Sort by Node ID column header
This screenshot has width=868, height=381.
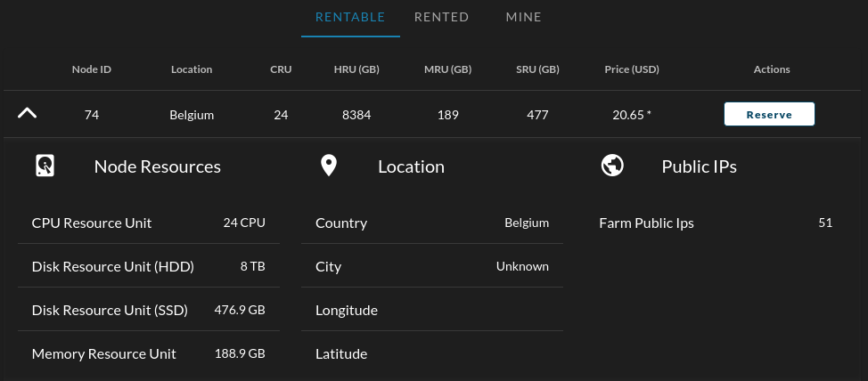(x=92, y=69)
